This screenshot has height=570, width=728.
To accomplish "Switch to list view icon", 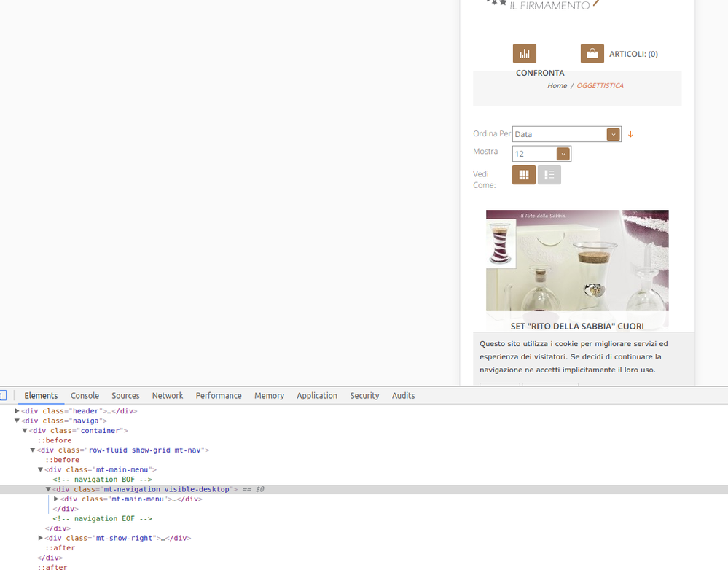I will pyautogui.click(x=549, y=175).
